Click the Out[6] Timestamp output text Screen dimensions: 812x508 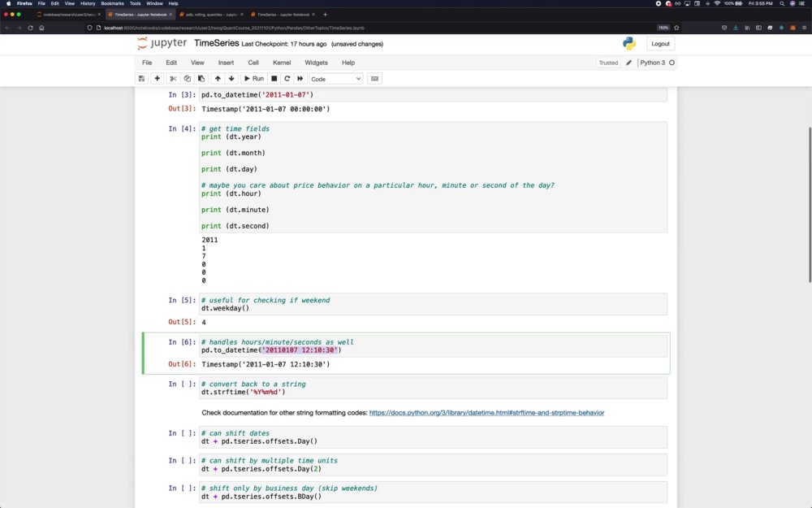point(266,364)
